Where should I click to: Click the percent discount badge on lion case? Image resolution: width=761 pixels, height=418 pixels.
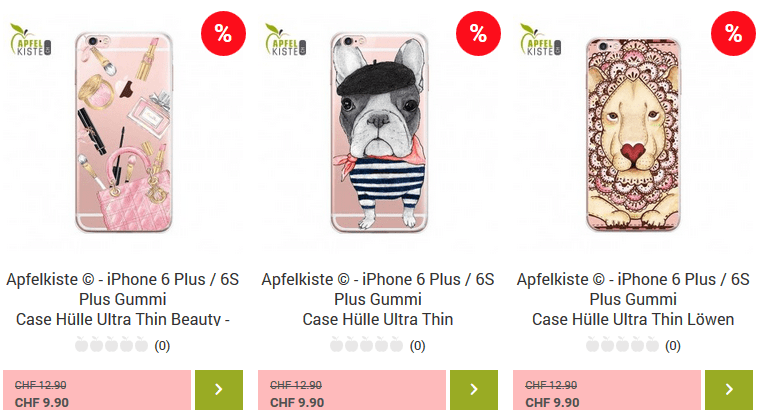[733, 33]
